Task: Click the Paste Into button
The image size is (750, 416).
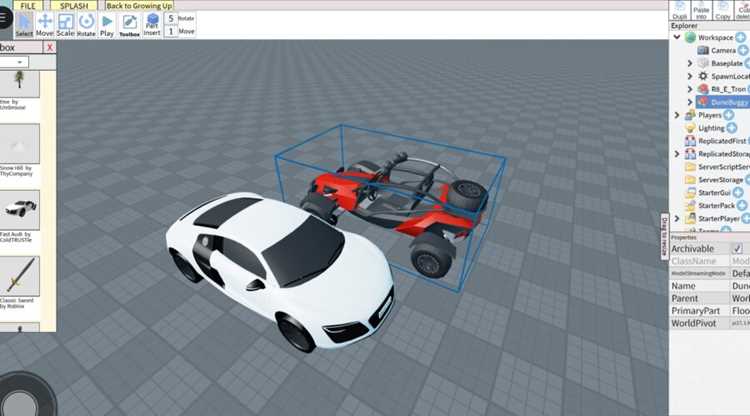Action: (701, 11)
